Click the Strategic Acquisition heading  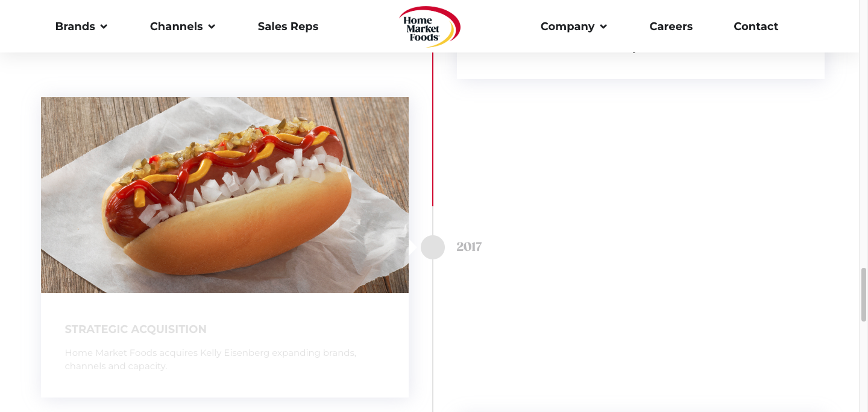(x=136, y=329)
